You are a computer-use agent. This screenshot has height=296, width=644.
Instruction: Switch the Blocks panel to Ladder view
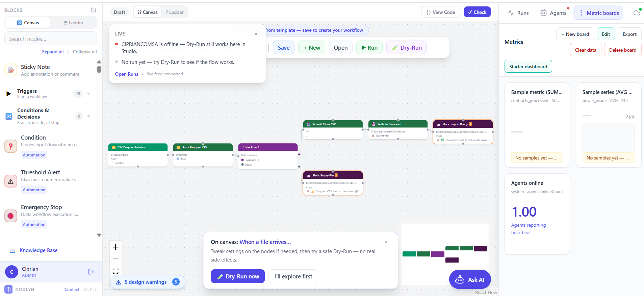pos(73,23)
